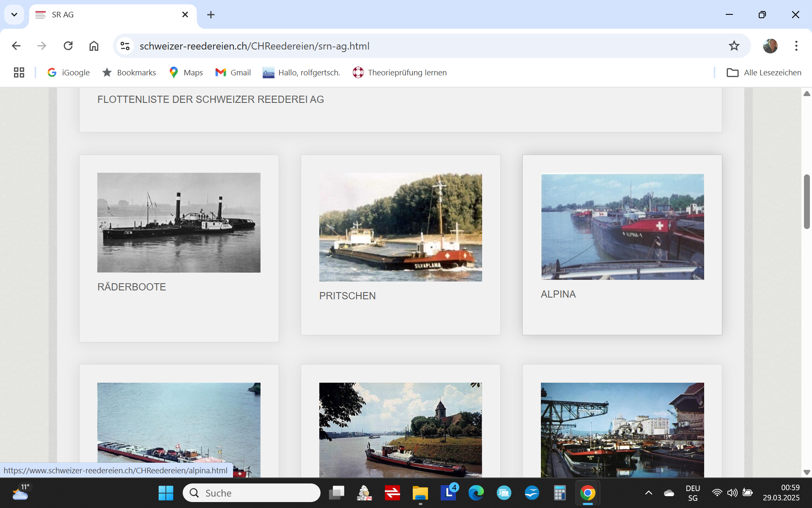Click the Windows taskbar search box
This screenshot has width=812, height=508.
click(251, 493)
